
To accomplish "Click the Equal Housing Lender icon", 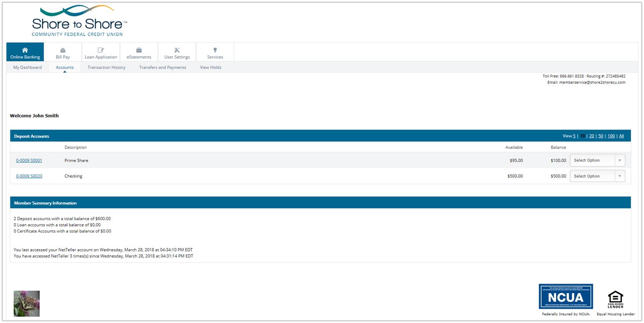I will [x=615, y=299].
